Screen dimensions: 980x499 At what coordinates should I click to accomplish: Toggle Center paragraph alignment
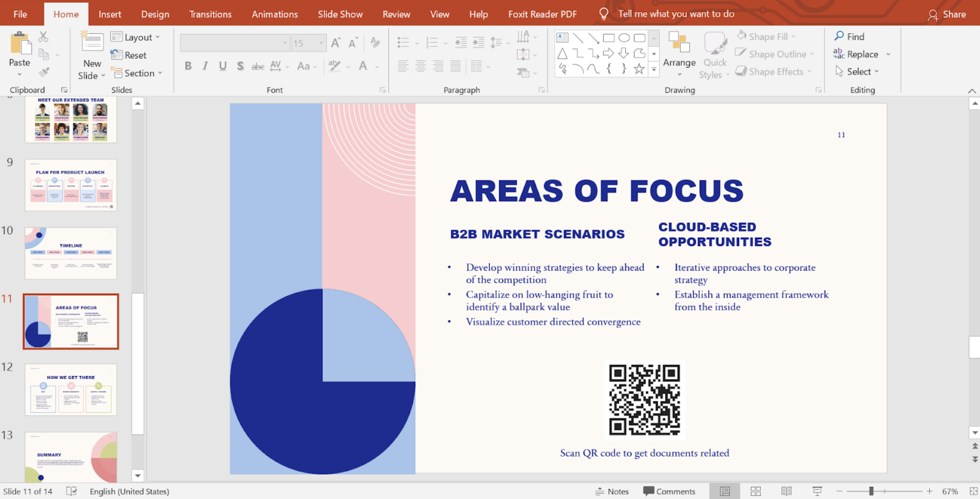tap(421, 66)
